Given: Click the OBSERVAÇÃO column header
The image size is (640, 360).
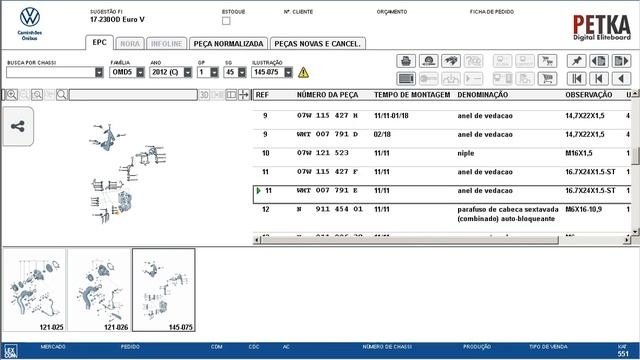Looking at the screenshot, I should pyautogui.click(x=589, y=95).
